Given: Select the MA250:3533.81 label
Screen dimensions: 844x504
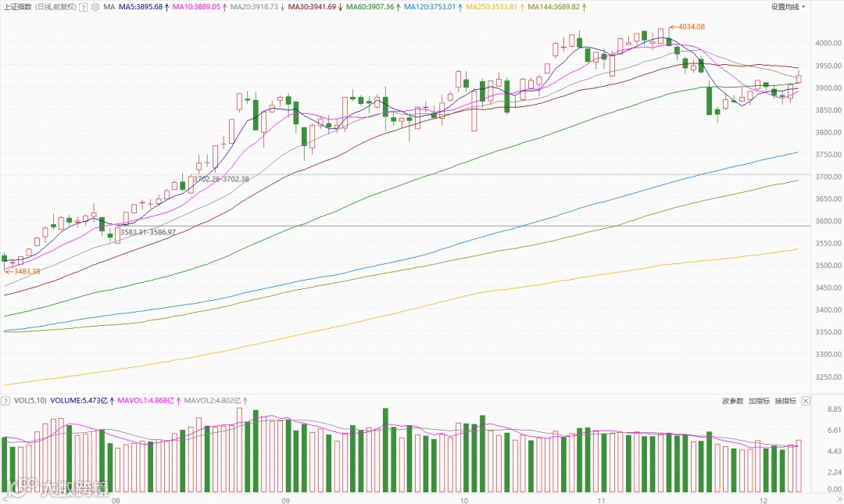Looking at the screenshot, I should click(x=492, y=8).
